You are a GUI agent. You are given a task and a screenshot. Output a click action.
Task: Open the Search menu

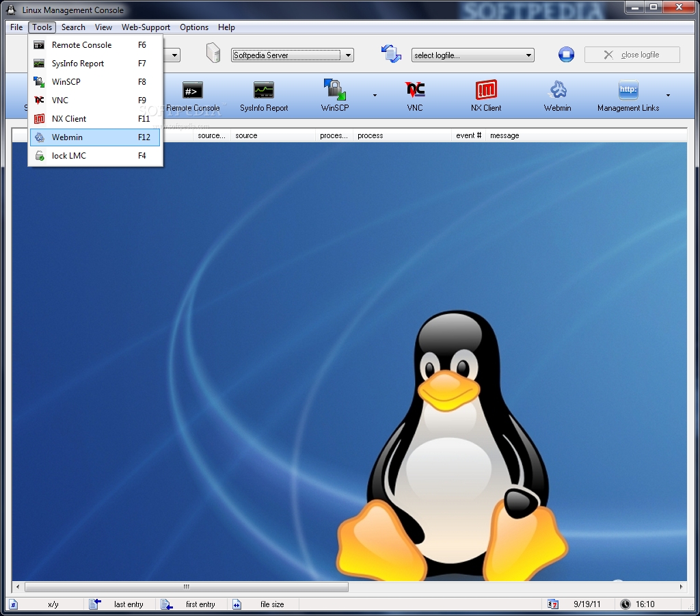click(73, 27)
